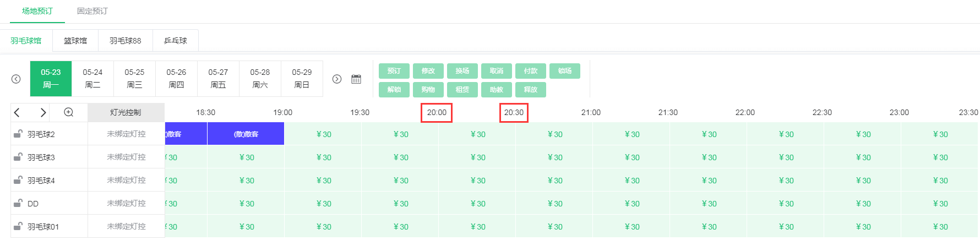980x240 pixels.
Task: Click the previous week circle arrow
Action: [16, 79]
